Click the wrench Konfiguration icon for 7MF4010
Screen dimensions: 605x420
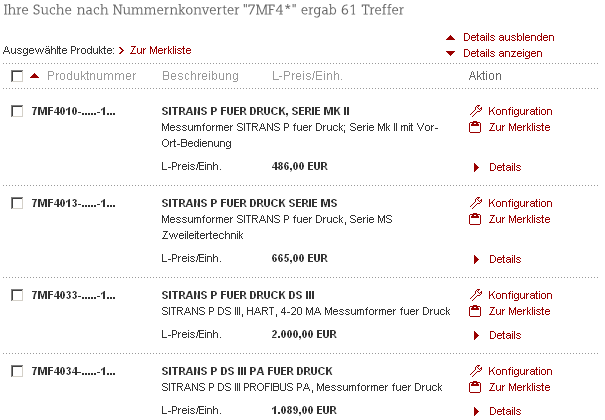(x=476, y=111)
